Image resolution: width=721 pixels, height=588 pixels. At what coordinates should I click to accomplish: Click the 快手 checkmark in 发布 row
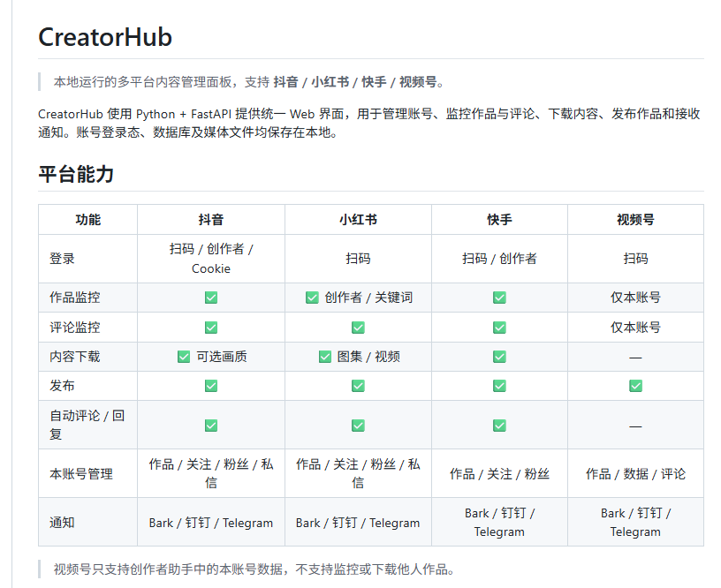499,386
